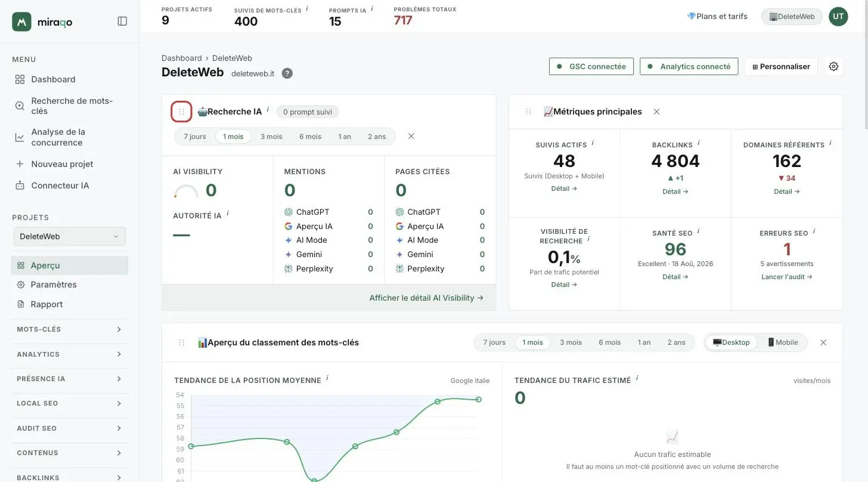Click the info icon beside Erreurs SEO

tap(814, 231)
